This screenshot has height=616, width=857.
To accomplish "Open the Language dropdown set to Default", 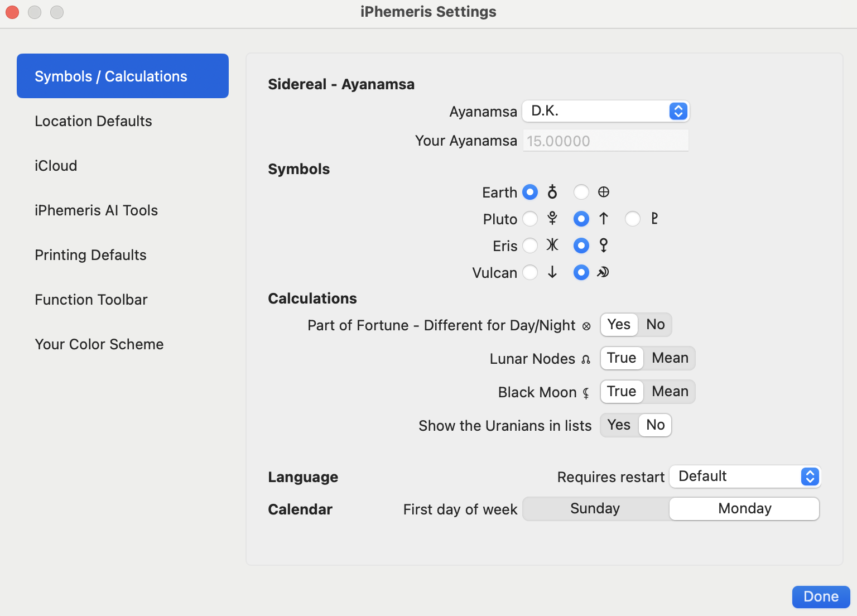I will point(745,477).
